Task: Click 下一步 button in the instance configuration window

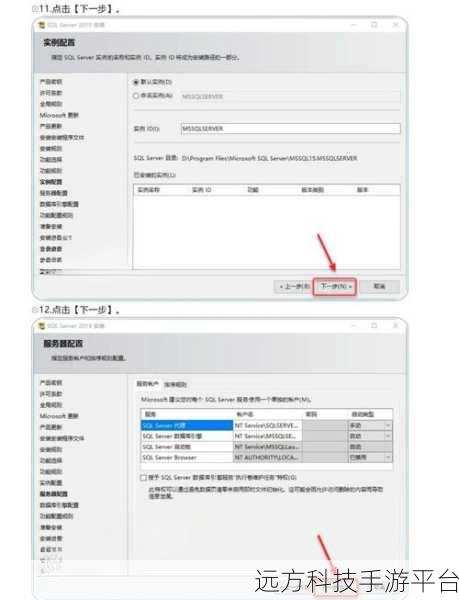Action: click(x=335, y=286)
